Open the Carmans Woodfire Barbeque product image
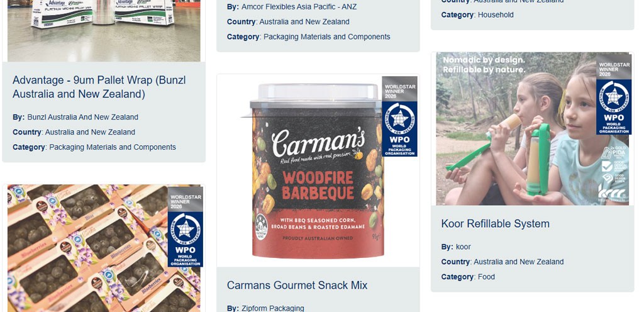The image size is (644, 312). coord(318,170)
